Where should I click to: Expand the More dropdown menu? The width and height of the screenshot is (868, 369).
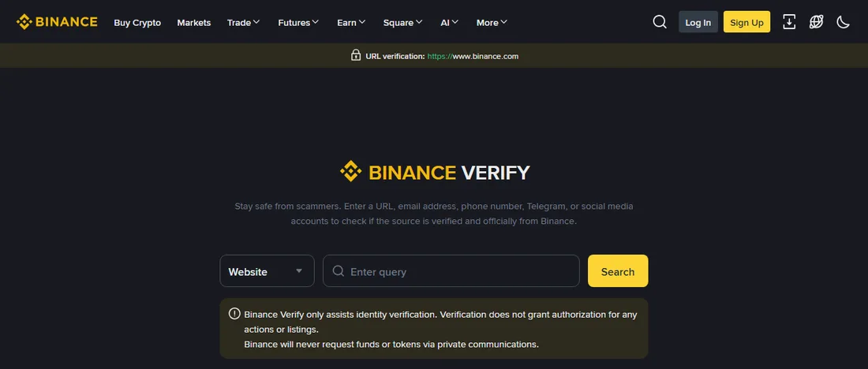point(492,23)
